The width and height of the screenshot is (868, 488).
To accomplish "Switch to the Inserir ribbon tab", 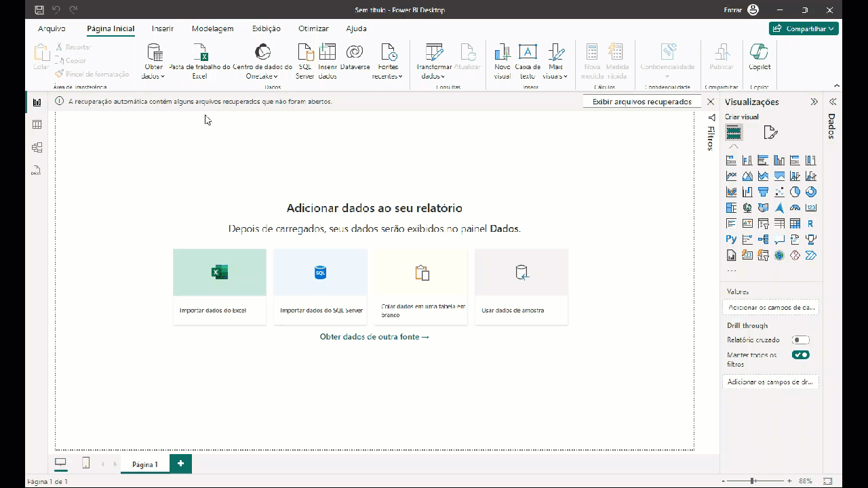I will [x=163, y=28].
